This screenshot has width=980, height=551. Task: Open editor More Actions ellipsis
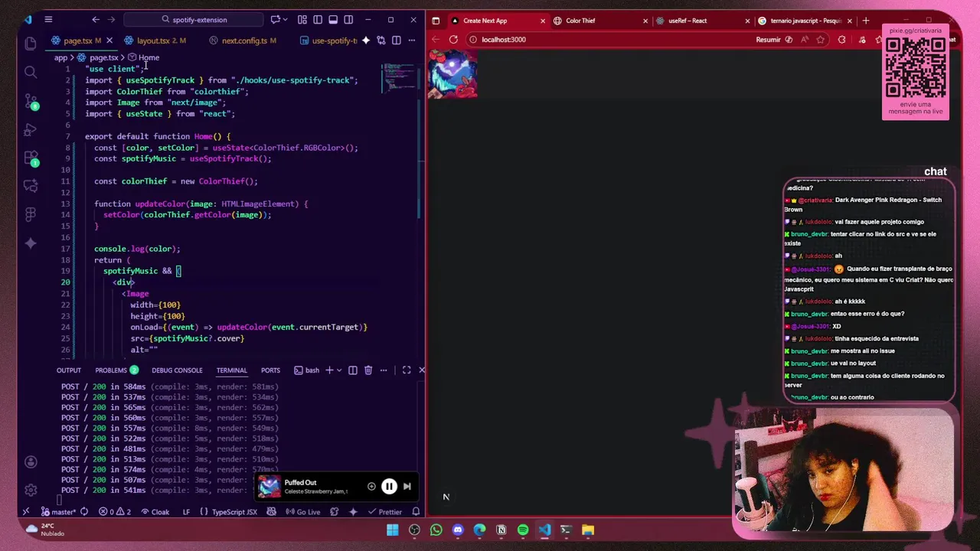(x=411, y=41)
